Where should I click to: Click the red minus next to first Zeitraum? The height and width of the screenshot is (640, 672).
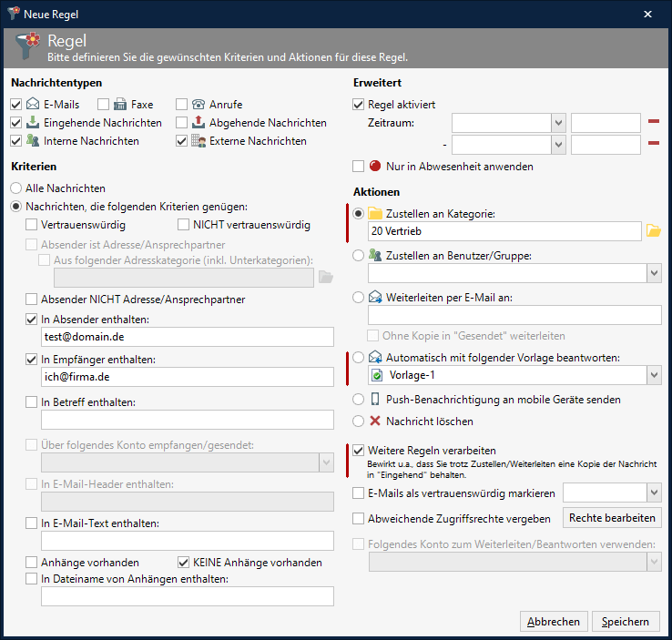tap(653, 122)
